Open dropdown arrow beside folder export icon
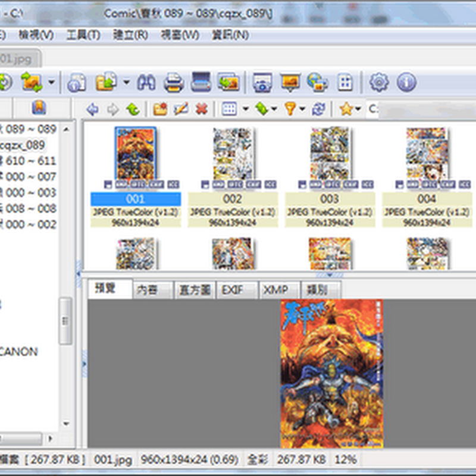This screenshot has width=476, height=476. pyautogui.click(x=126, y=82)
